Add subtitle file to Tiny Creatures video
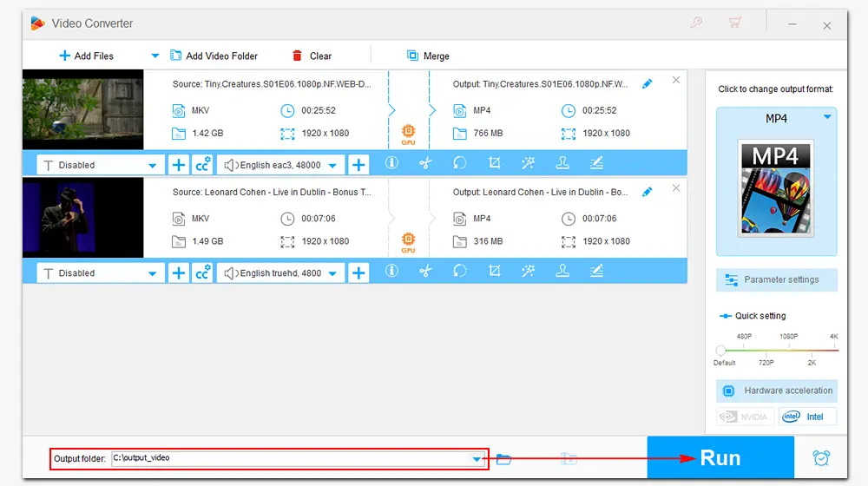 click(x=178, y=165)
